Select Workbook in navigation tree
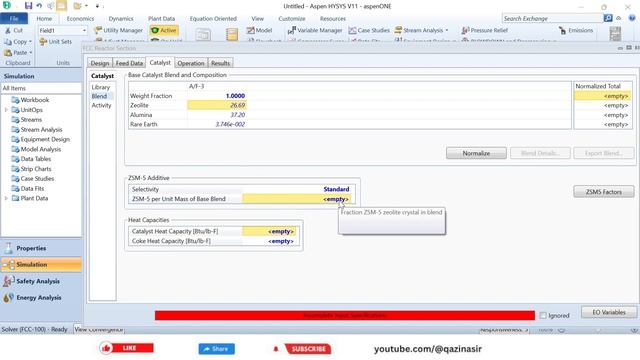640x360 pixels. point(35,100)
